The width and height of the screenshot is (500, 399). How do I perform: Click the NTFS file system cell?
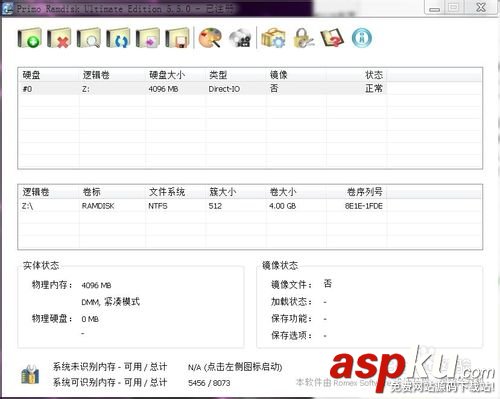tap(158, 206)
